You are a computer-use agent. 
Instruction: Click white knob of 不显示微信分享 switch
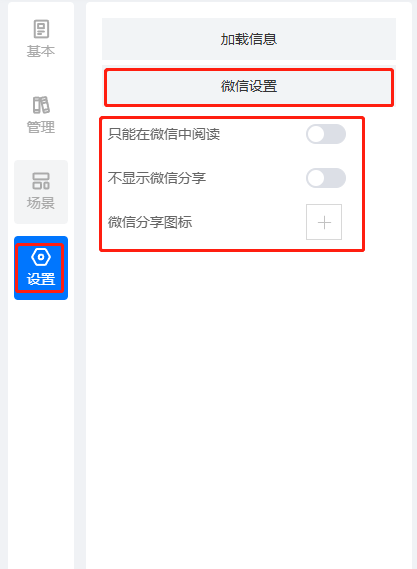click(x=316, y=178)
